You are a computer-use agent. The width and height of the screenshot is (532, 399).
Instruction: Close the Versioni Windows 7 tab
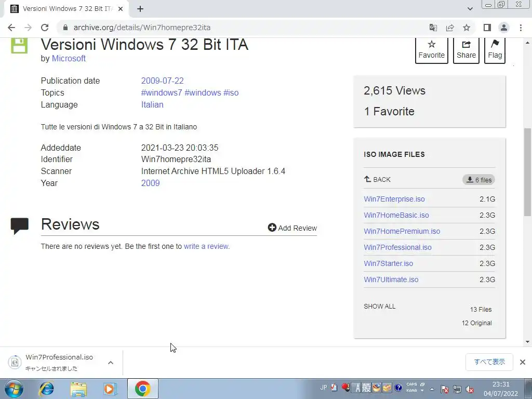point(121,9)
